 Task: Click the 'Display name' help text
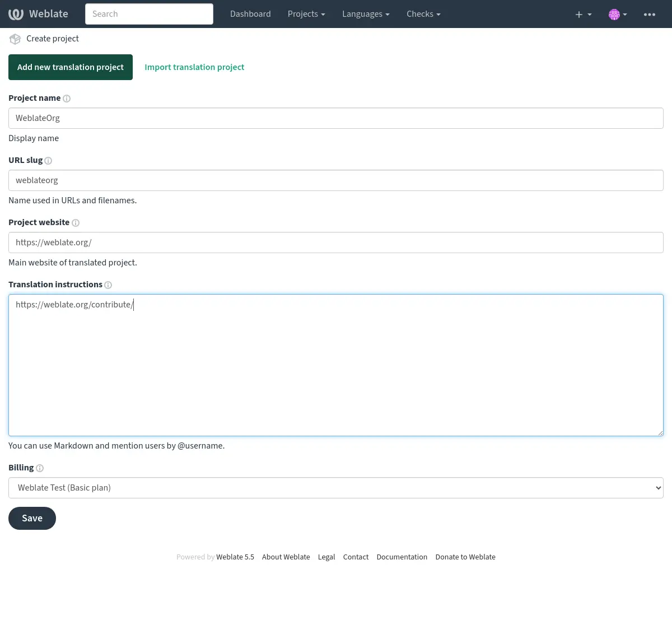tap(34, 138)
